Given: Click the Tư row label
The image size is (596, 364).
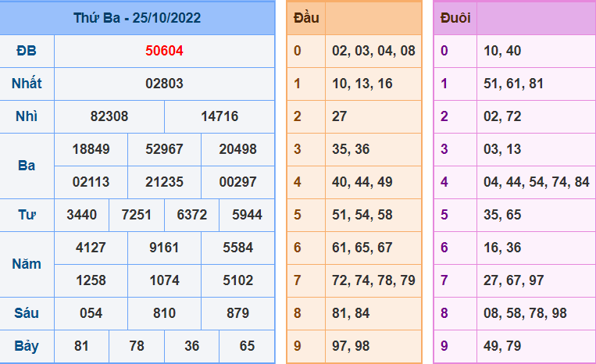Looking at the screenshot, I should click(x=27, y=215).
